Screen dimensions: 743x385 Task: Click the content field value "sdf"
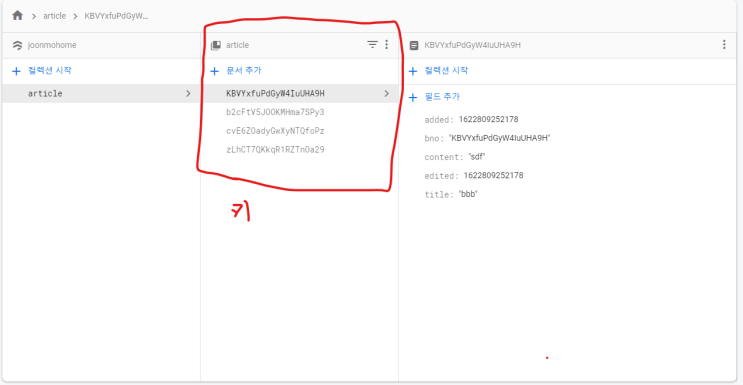[x=477, y=157]
